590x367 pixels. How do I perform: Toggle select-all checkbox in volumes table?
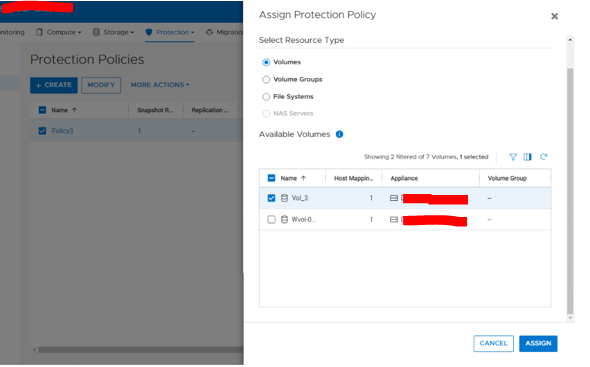(271, 178)
